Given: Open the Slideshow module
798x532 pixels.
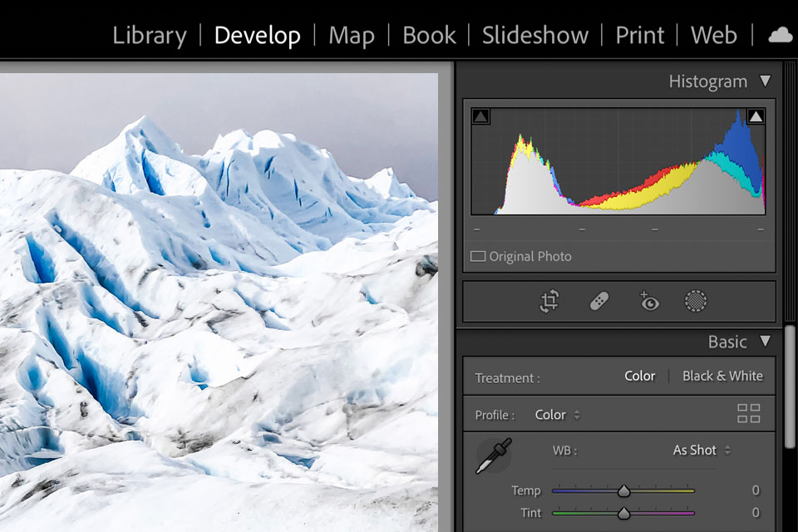Looking at the screenshot, I should coord(535,36).
